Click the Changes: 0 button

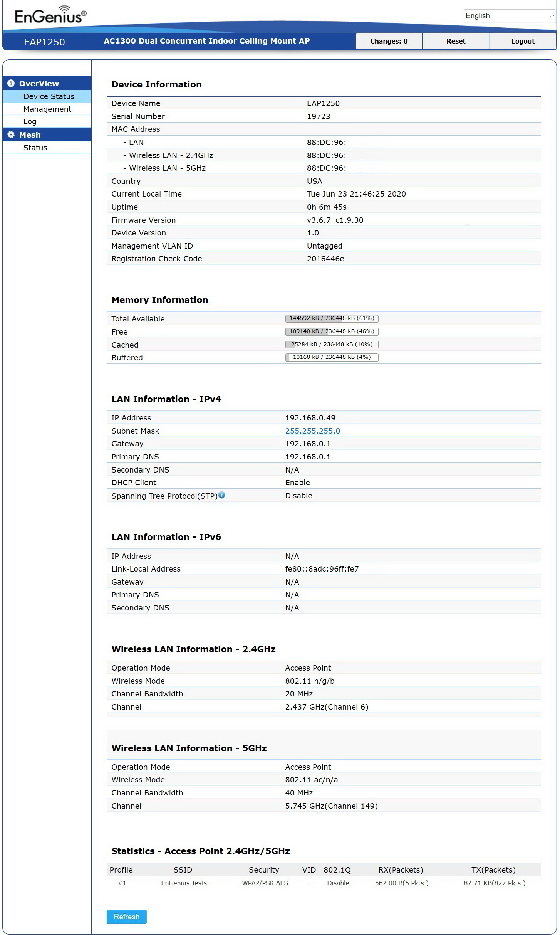coord(389,41)
